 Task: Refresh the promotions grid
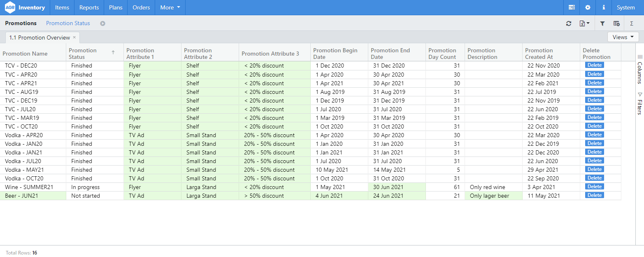click(x=569, y=23)
